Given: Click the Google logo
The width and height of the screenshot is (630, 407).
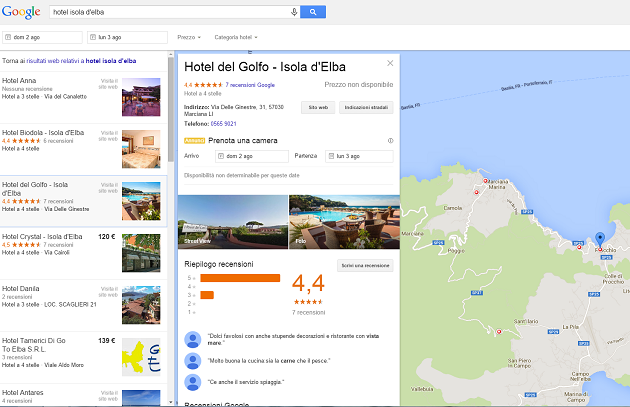Looking at the screenshot, I should click(21, 12).
